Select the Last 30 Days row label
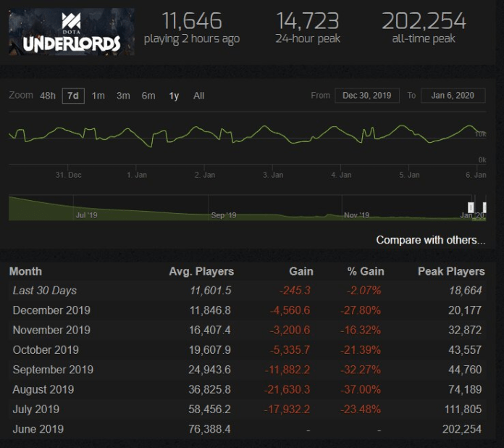 tap(45, 291)
